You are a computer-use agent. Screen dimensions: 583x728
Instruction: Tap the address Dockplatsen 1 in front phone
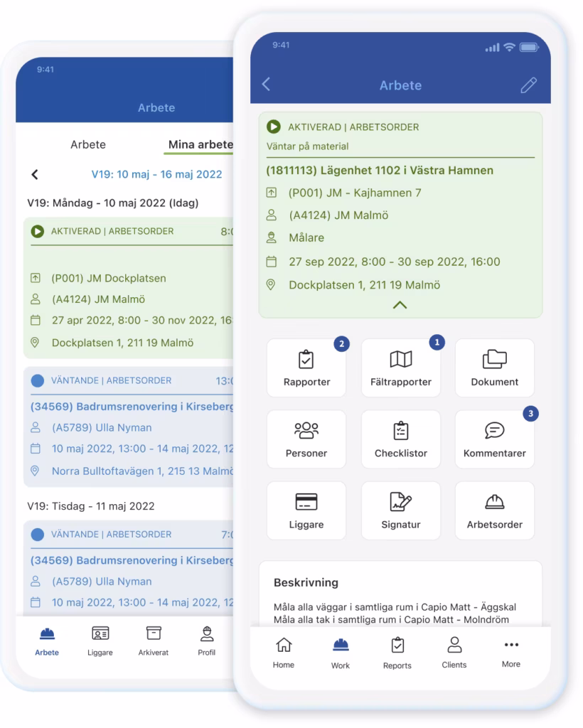[364, 285]
